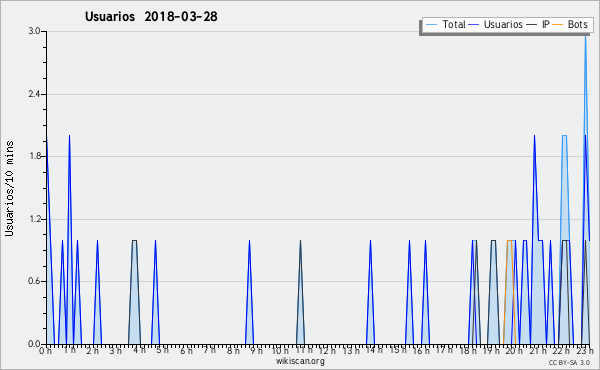This screenshot has height=370, width=600.
Task: Click the IP legend label
Action: click(x=546, y=24)
